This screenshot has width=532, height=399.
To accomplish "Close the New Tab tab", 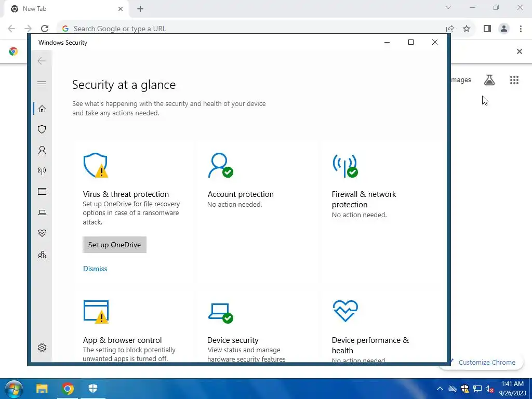I will tap(121, 9).
